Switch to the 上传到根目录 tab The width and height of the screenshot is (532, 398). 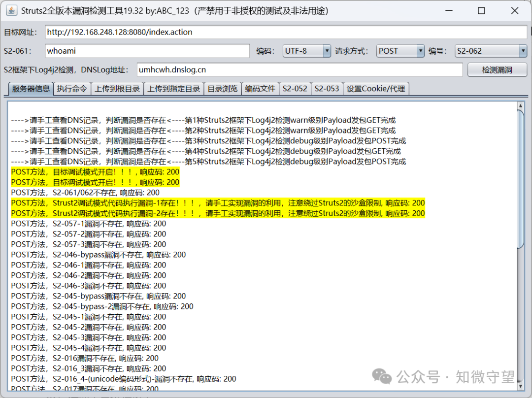click(x=117, y=89)
